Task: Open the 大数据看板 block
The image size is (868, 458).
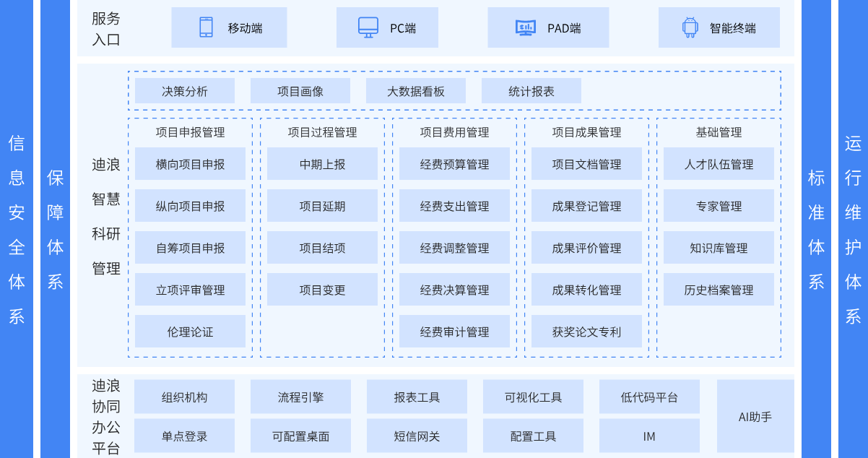Action: 416,91
